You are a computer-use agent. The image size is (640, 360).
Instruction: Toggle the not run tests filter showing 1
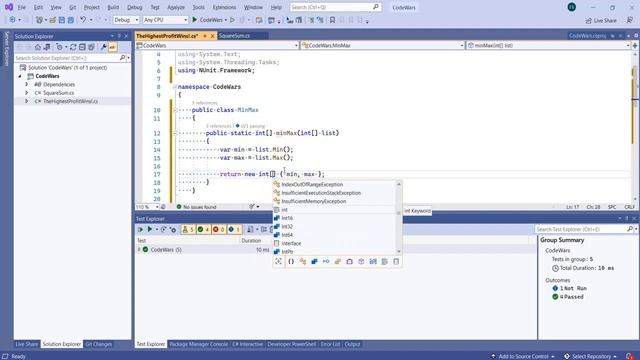click(234, 229)
